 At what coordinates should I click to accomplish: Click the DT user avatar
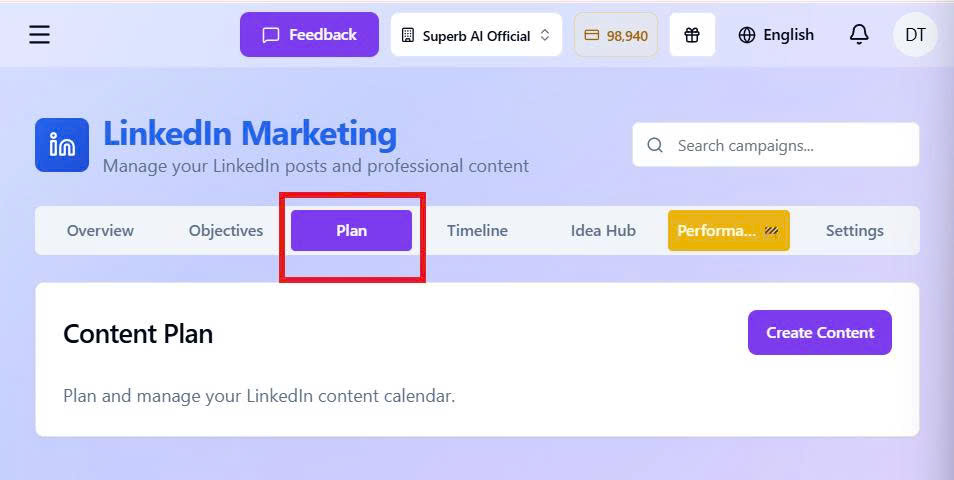tap(915, 35)
